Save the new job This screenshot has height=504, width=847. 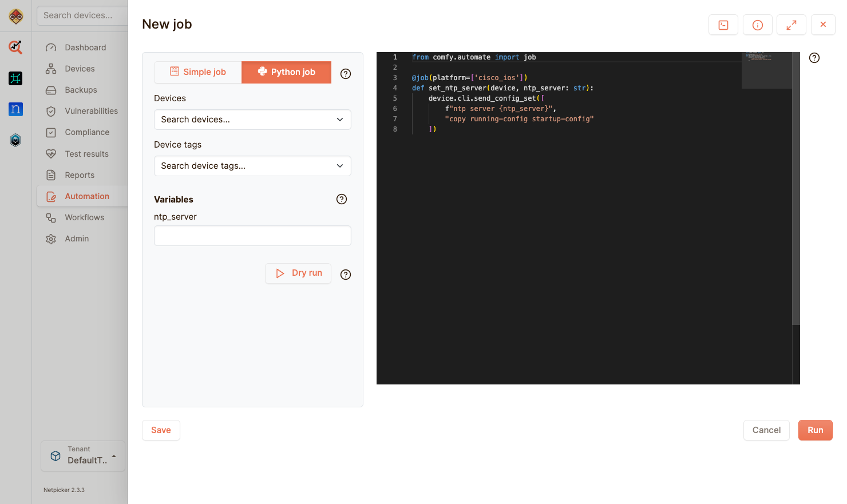point(161,430)
